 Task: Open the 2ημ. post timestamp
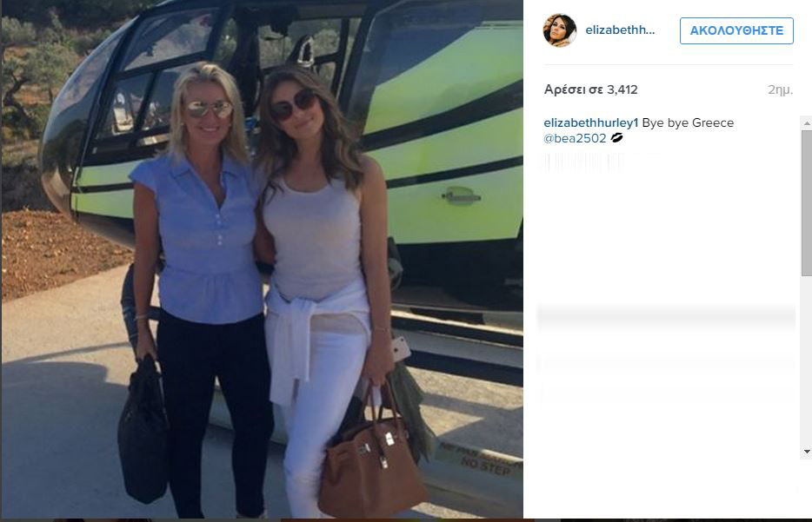coord(780,89)
